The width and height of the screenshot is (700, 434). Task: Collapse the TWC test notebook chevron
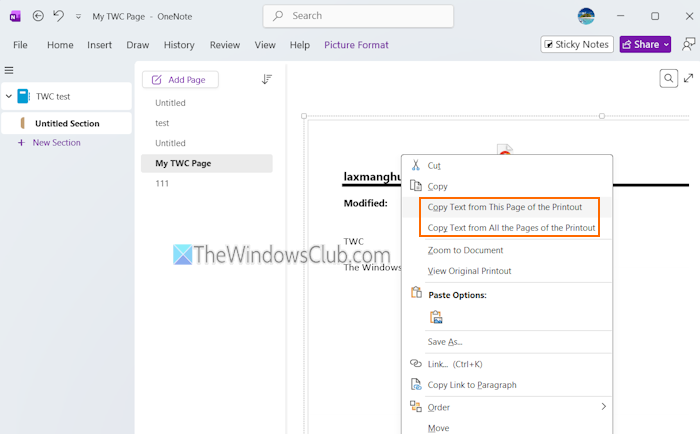[x=8, y=96]
